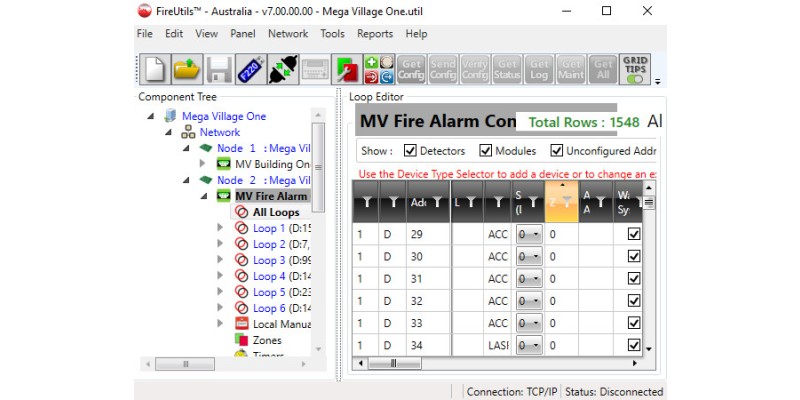The image size is (800, 400).
Task: Click the Get All button
Action: tap(603, 69)
